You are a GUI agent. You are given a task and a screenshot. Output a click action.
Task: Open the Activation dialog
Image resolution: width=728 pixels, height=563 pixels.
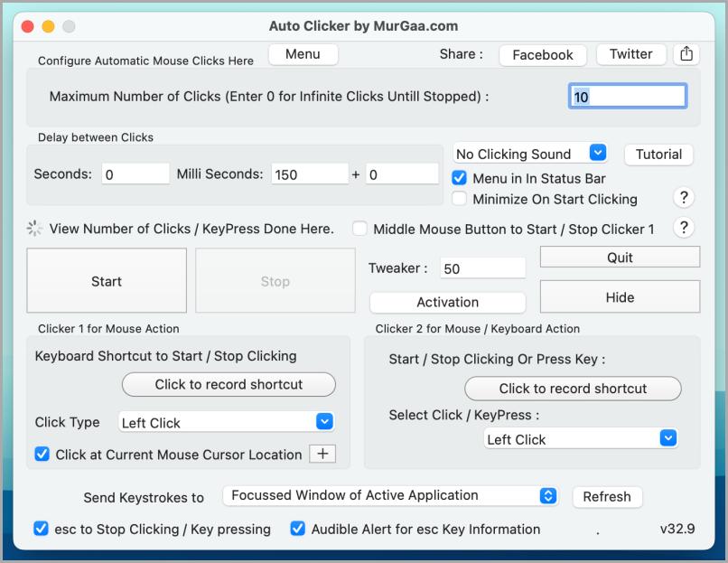448,302
